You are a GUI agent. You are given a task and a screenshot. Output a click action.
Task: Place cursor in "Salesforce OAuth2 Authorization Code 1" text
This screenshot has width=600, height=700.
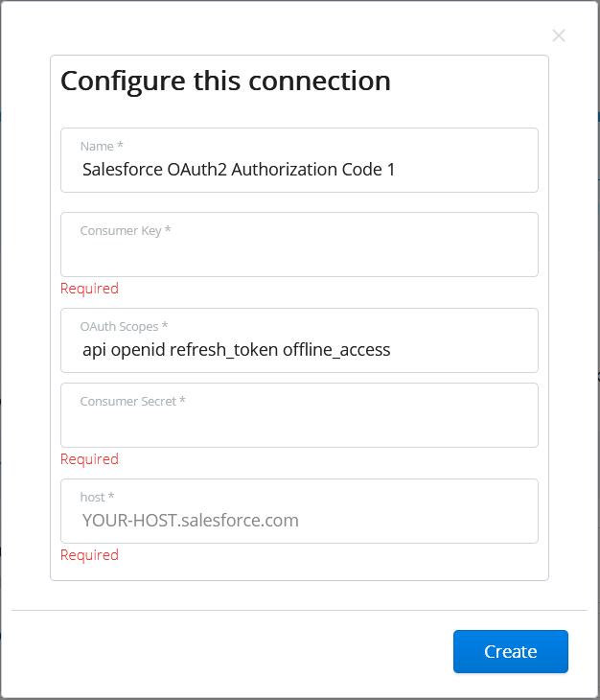click(239, 170)
